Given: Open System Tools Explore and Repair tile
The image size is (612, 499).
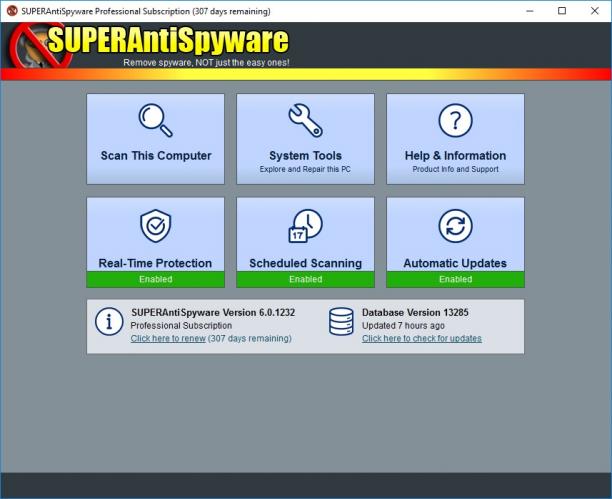Looking at the screenshot, I should [x=305, y=139].
